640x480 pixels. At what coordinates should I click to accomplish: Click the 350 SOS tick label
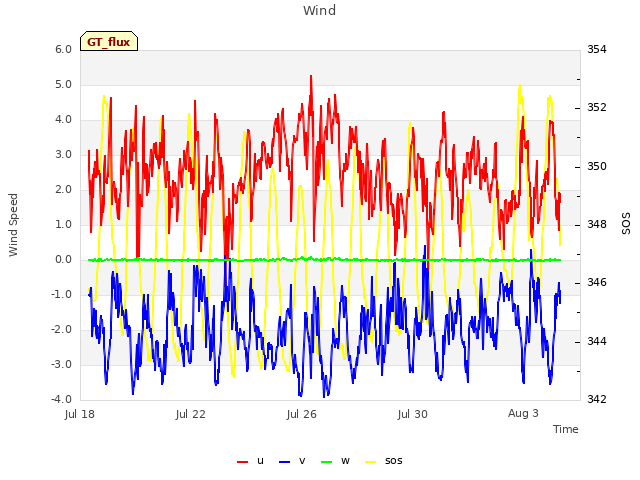(597, 167)
